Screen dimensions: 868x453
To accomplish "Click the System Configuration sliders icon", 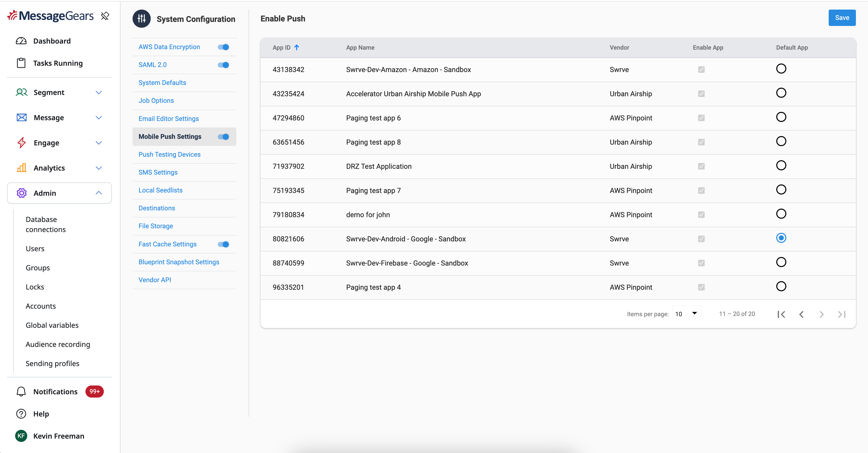I will click(x=142, y=19).
